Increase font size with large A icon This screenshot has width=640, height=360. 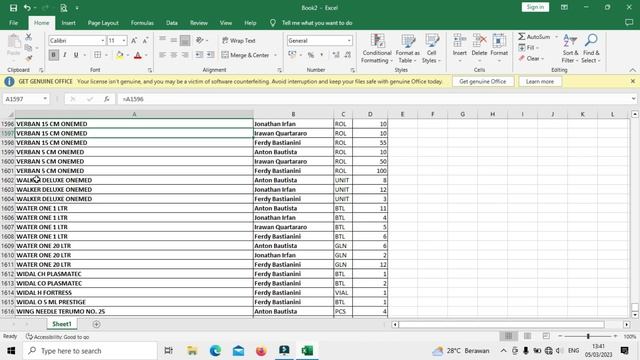click(x=134, y=40)
